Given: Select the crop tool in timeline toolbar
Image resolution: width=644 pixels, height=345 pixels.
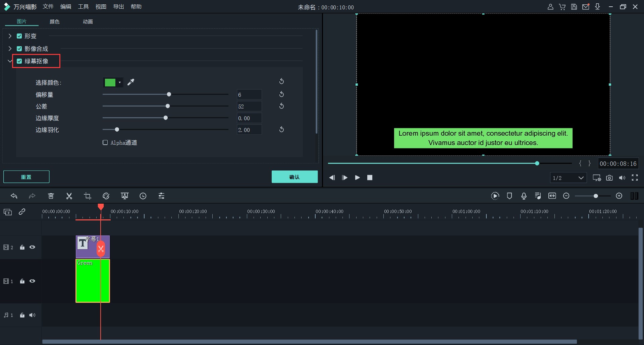Looking at the screenshot, I should pos(88,196).
